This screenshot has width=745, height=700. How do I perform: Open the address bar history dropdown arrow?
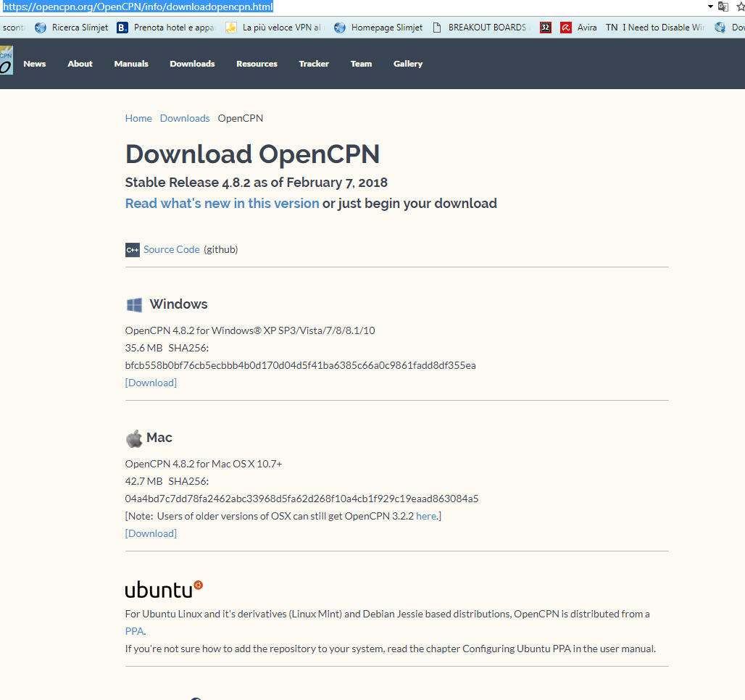[x=710, y=7]
